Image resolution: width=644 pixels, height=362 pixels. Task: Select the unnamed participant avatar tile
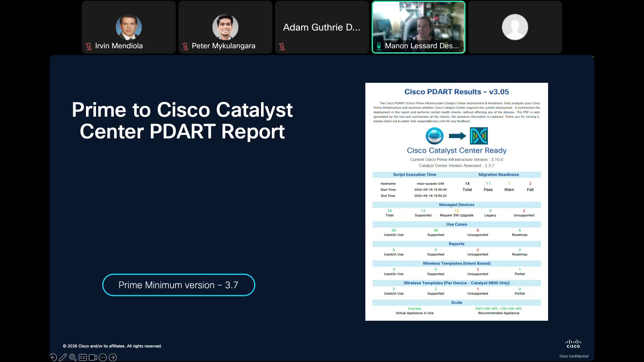coord(515,27)
